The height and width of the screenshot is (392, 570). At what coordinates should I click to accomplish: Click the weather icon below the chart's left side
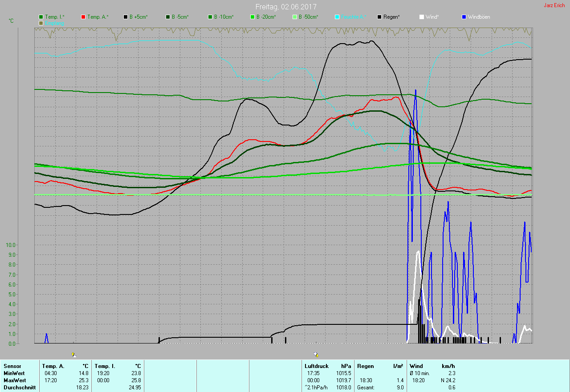point(73,355)
